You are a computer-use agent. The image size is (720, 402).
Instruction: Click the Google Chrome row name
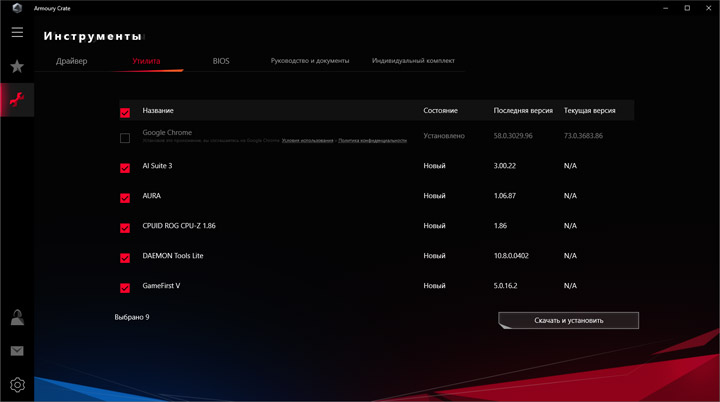167,132
